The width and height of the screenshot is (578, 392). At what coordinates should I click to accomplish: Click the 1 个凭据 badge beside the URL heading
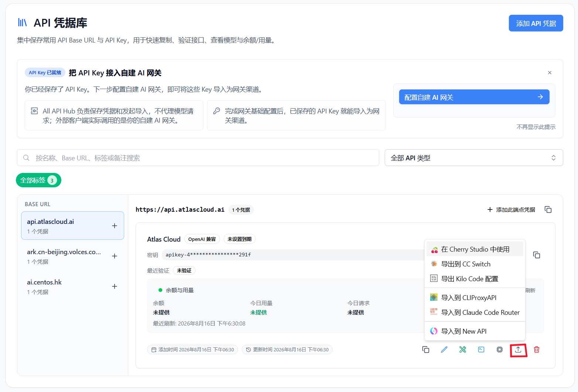click(241, 210)
